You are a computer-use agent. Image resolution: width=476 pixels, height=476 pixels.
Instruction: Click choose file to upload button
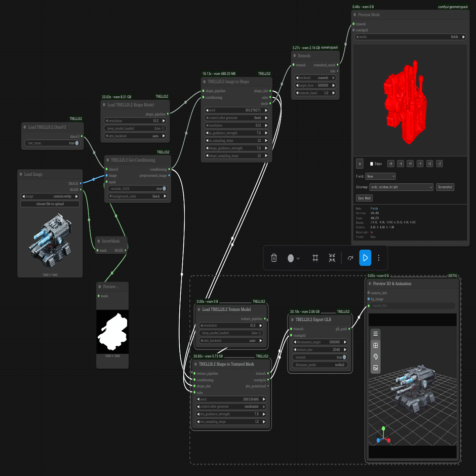click(x=50, y=204)
